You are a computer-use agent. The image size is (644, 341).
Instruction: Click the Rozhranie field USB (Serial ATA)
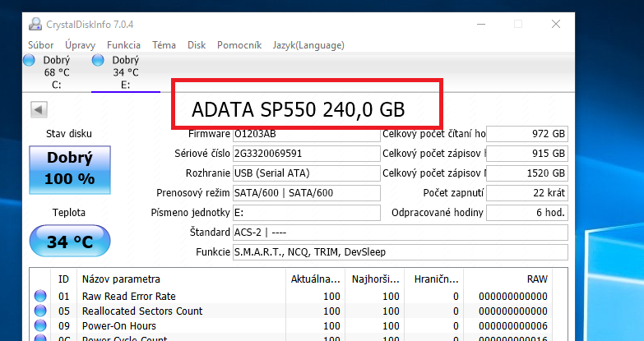[x=307, y=173]
